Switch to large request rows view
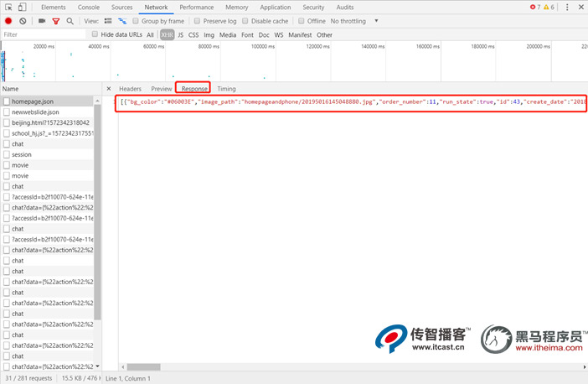The image size is (588, 384). pyautogui.click(x=108, y=21)
